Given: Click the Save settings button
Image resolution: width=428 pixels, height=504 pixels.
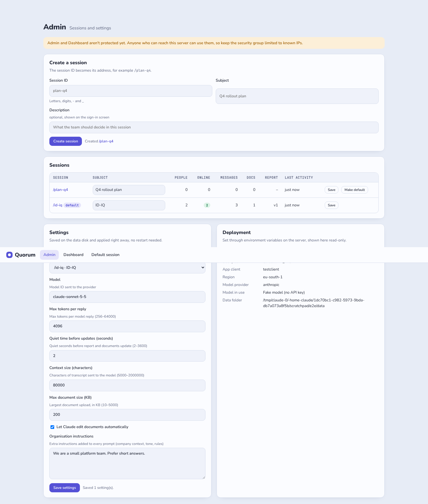Looking at the screenshot, I should 64,488.
